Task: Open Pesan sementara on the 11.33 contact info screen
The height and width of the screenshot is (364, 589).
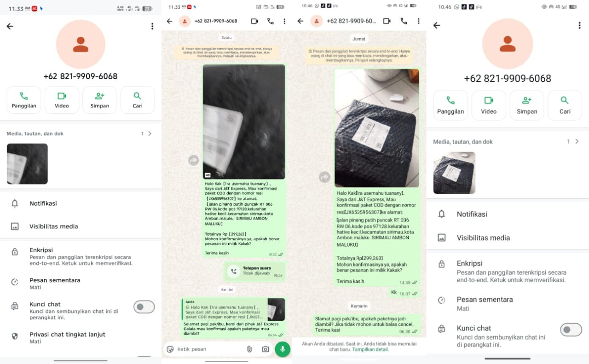Action: (81, 283)
